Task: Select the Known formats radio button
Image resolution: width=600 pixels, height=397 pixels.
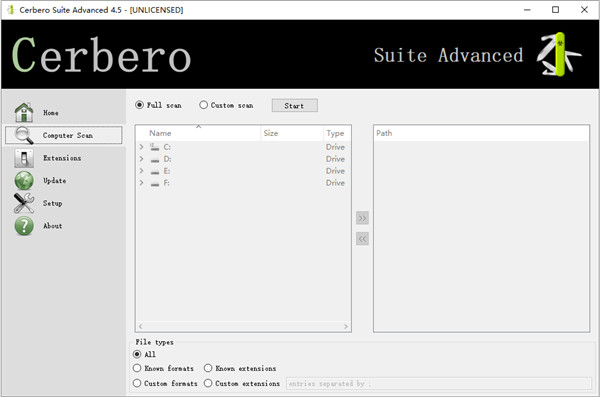Action: tap(137, 368)
